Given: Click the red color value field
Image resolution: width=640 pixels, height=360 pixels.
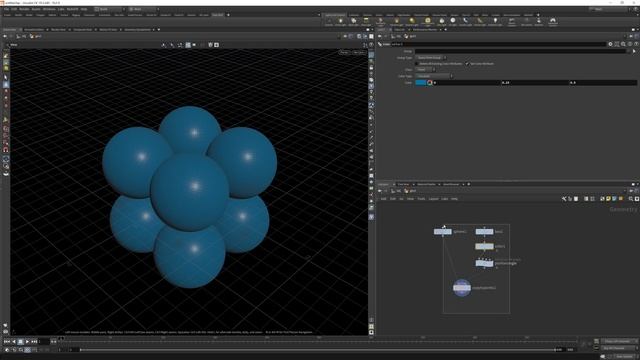Looking at the screenshot, I should pos(467,82).
